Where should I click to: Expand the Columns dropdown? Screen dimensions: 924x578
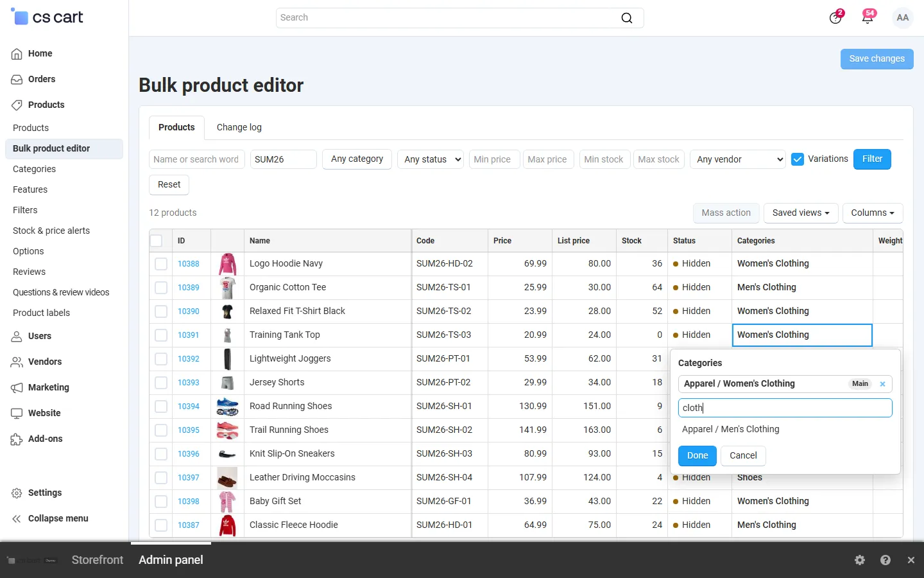(x=873, y=213)
